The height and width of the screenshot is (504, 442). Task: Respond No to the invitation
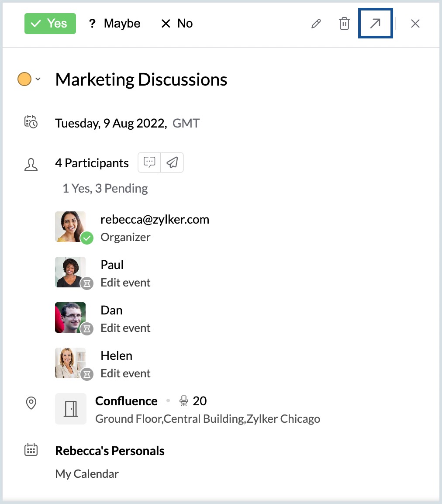[177, 24]
